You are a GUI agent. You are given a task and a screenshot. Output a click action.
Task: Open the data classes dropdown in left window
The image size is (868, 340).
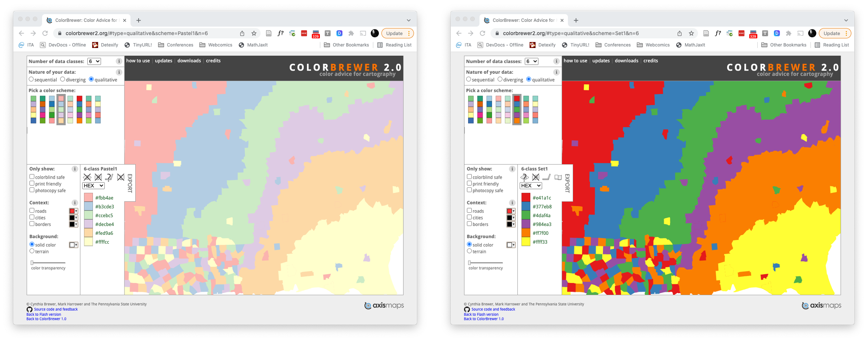click(94, 61)
